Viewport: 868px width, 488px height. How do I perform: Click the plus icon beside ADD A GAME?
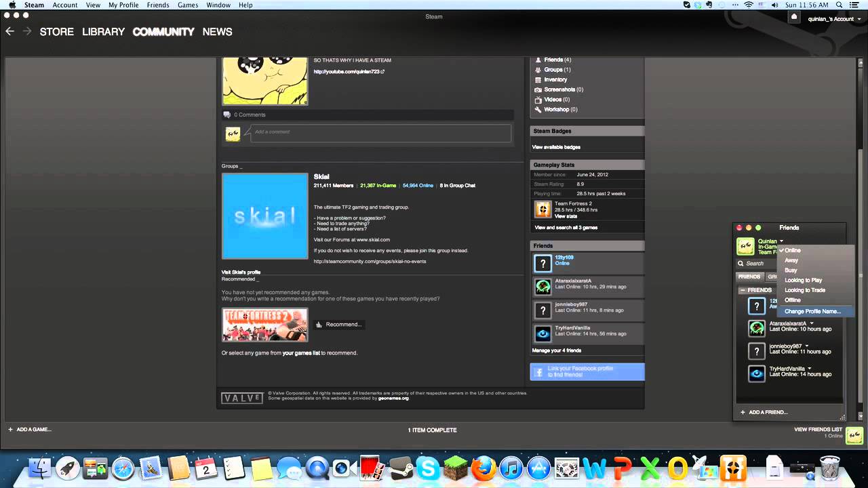coord(10,430)
